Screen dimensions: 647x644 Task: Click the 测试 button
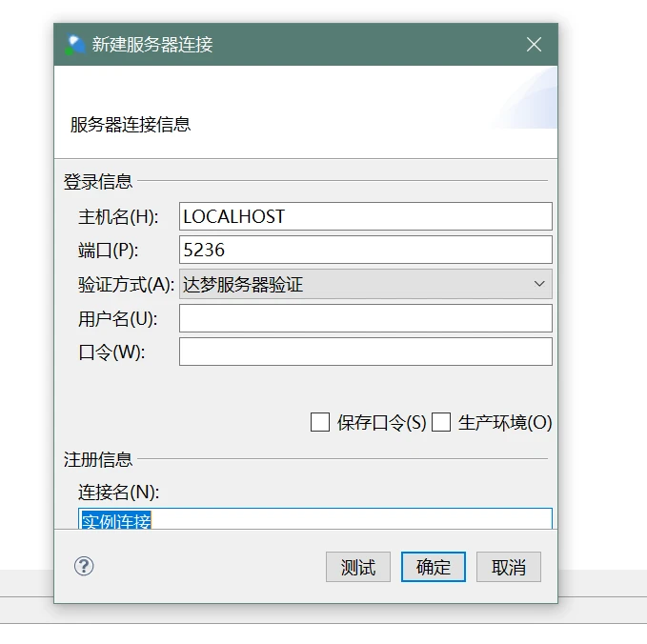tap(358, 568)
